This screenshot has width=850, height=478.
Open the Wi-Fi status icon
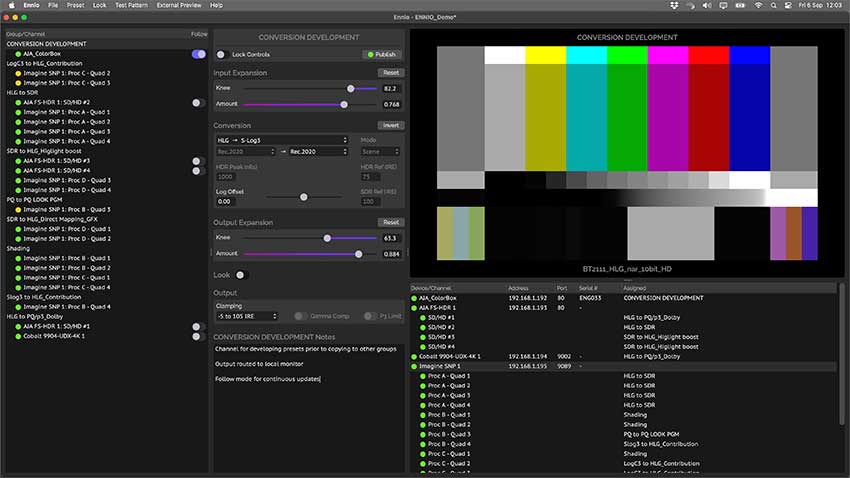[x=759, y=5]
